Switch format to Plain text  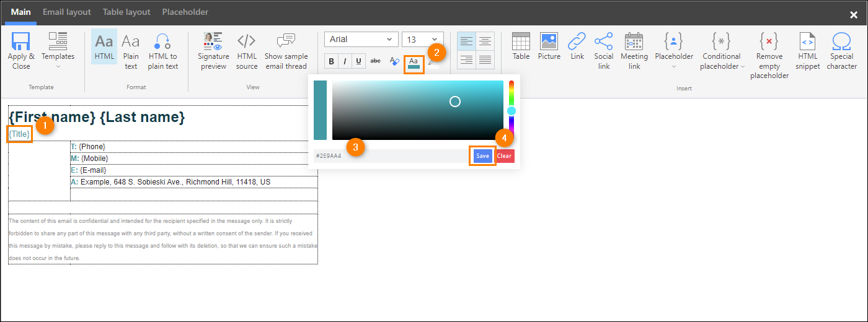coord(131,51)
